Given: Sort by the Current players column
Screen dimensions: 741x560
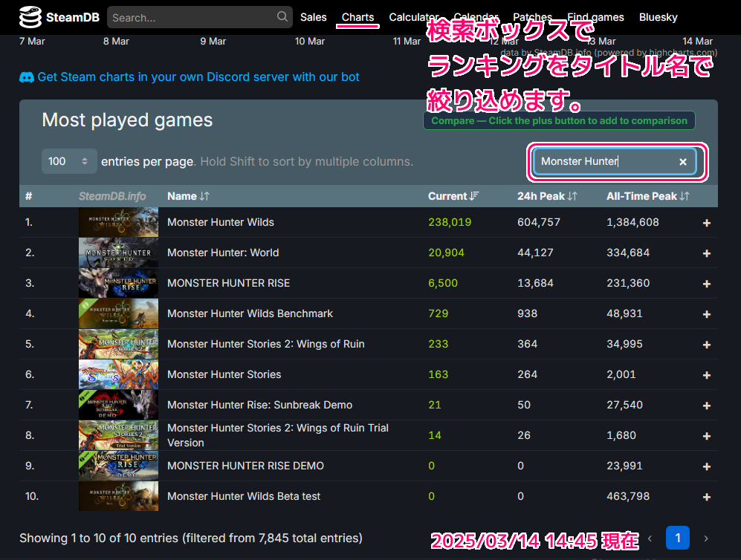Looking at the screenshot, I should (x=453, y=196).
